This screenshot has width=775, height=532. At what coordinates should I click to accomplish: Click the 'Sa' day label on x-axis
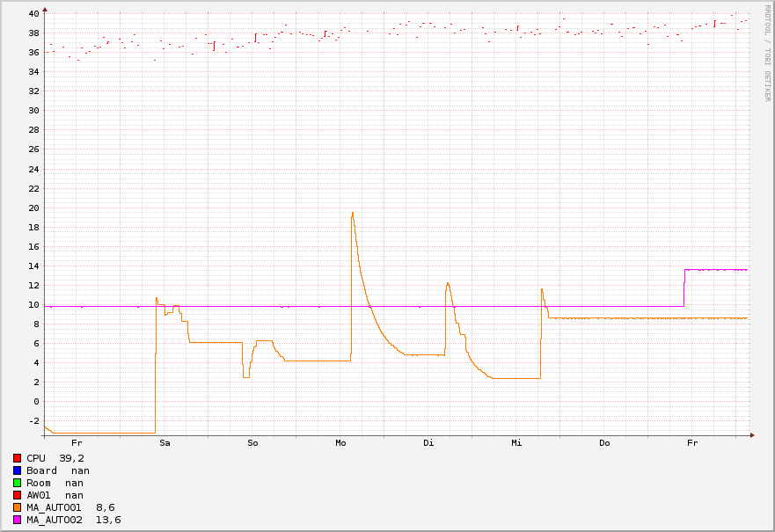click(165, 443)
